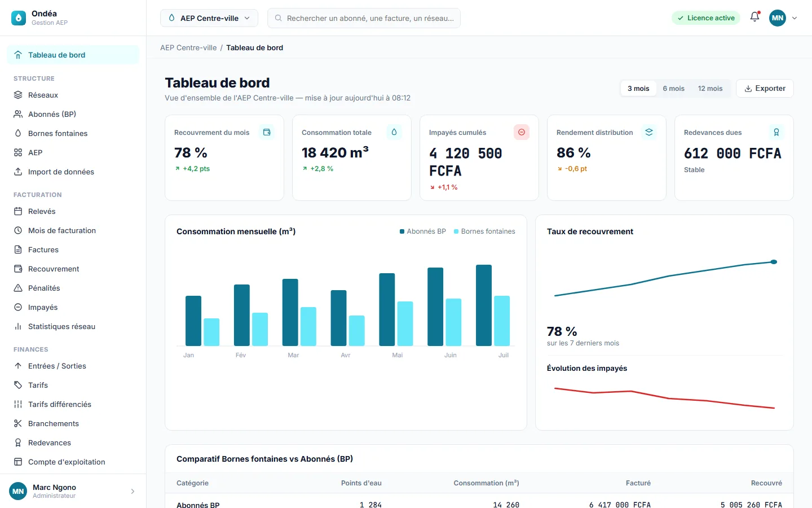This screenshot has width=812, height=508.
Task: Click the Redevances dues ribbon icon
Action: tap(776, 132)
